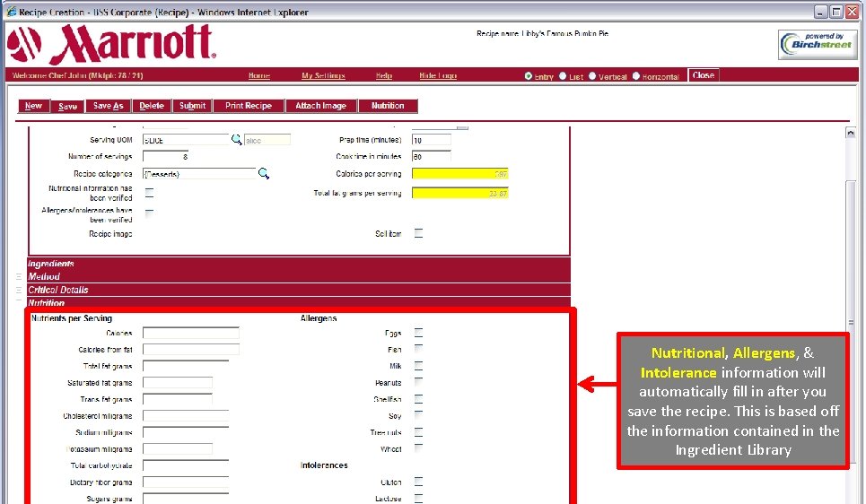The image size is (866, 504).
Task: Toggle the Tree nuts allergen checkbox
Action: [x=418, y=431]
